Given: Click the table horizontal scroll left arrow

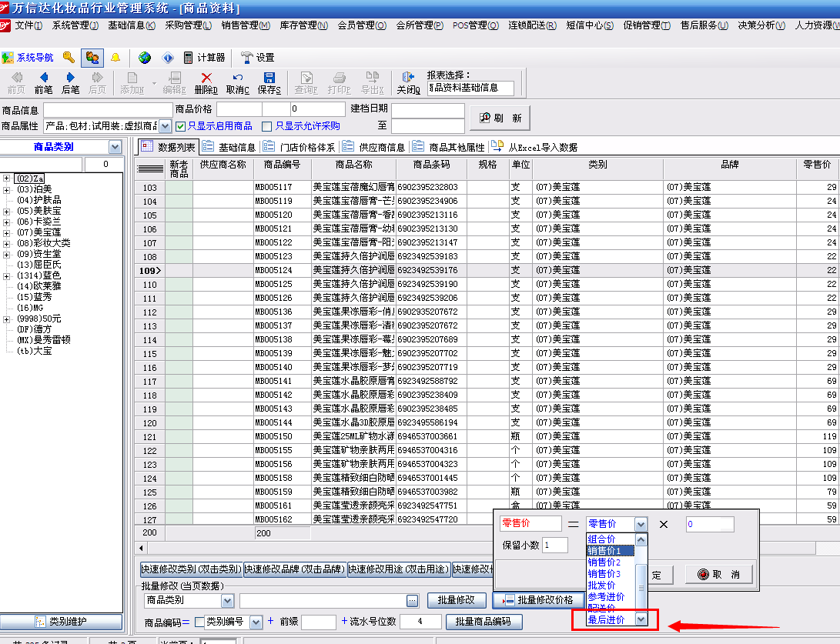Looking at the screenshot, I should 141,548.
